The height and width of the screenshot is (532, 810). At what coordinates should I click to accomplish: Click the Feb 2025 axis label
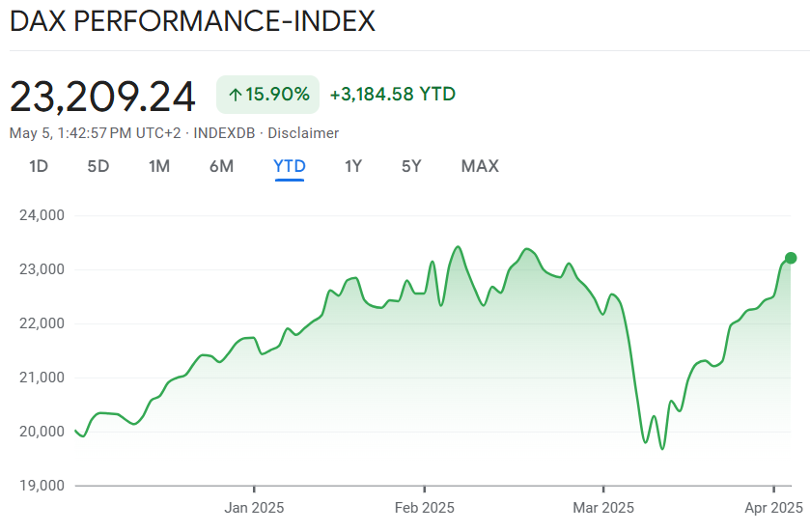click(425, 506)
